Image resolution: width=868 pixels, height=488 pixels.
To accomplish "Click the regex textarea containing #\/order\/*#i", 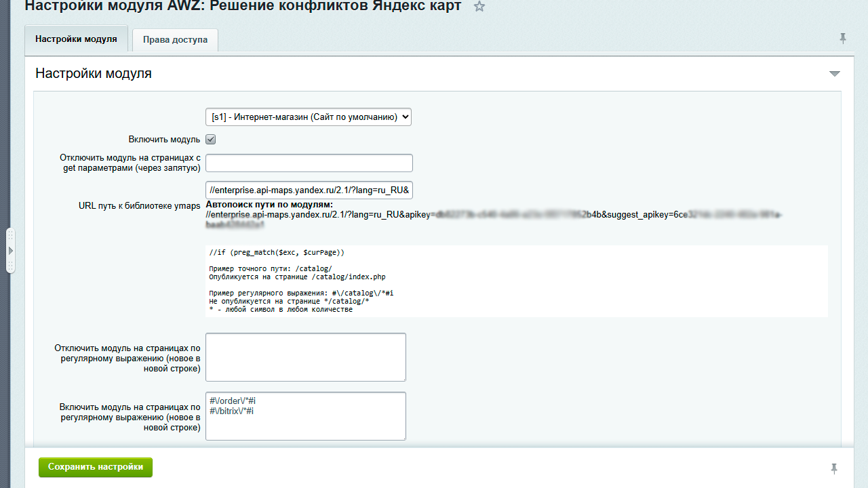I will 305,415.
